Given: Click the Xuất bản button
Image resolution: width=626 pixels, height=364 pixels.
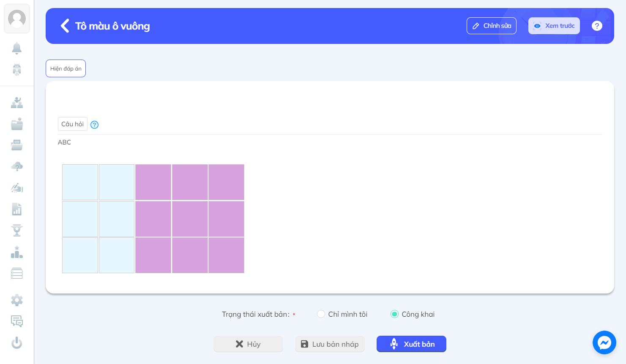Looking at the screenshot, I should tap(411, 344).
